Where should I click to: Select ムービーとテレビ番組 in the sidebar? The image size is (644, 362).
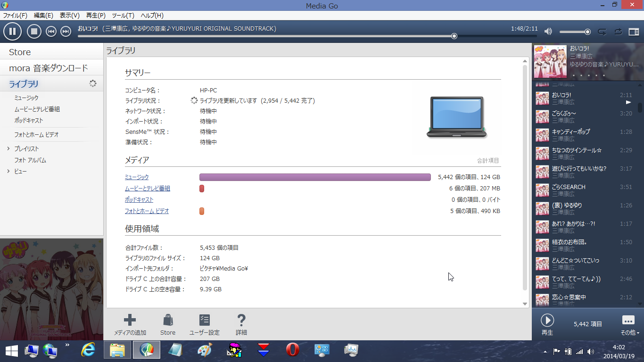[x=37, y=109]
